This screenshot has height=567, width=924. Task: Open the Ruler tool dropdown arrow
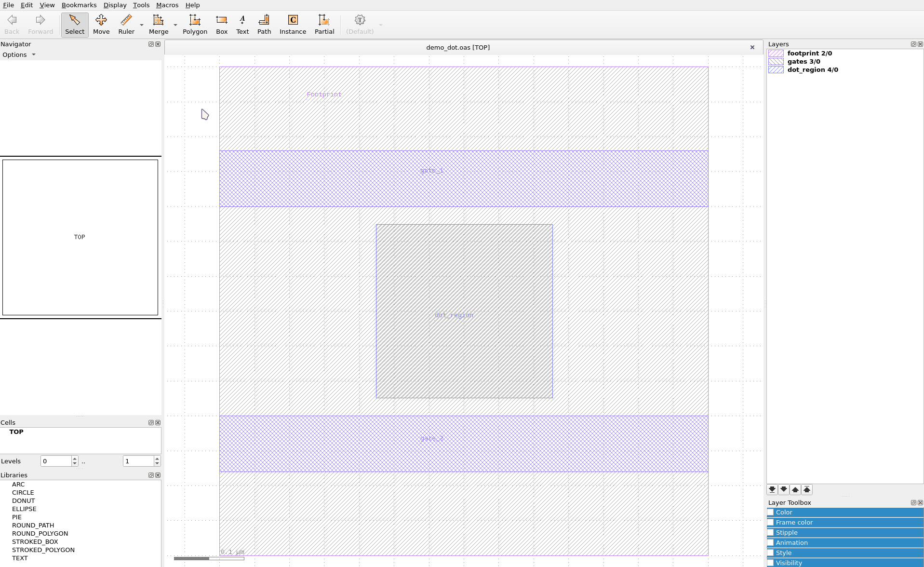[x=141, y=25]
